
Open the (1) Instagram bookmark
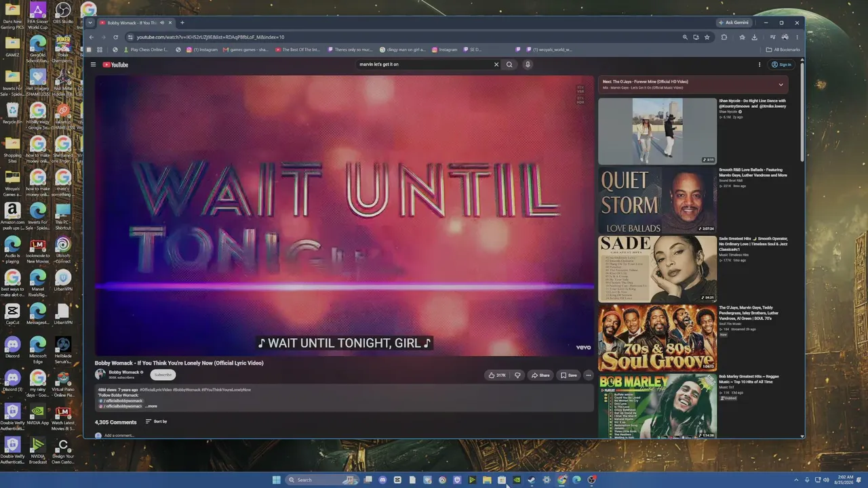point(203,49)
